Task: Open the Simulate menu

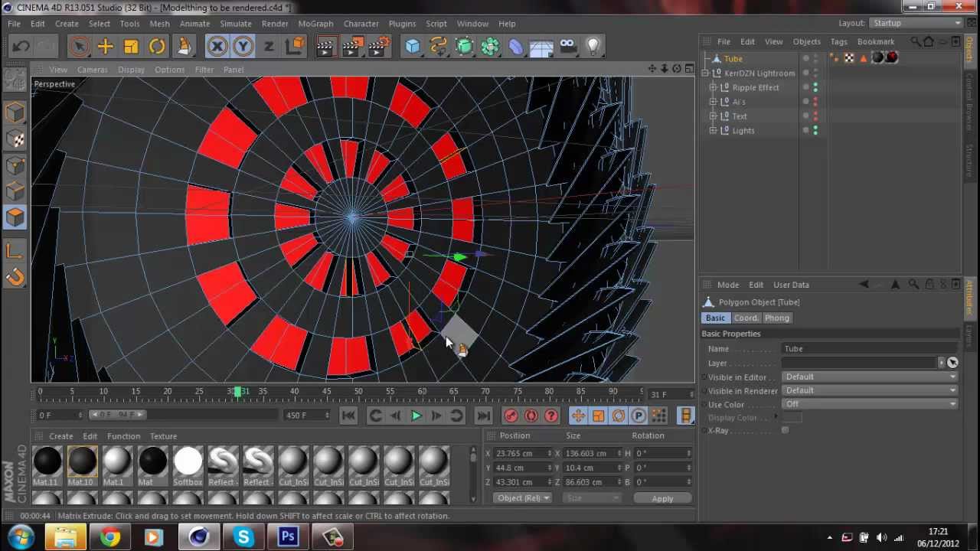Action: 235,24
